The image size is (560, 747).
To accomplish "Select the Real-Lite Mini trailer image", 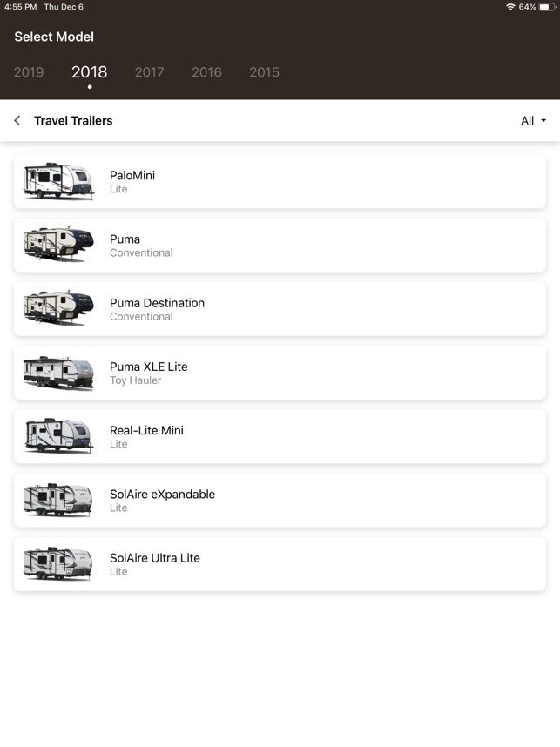I will 58,436.
